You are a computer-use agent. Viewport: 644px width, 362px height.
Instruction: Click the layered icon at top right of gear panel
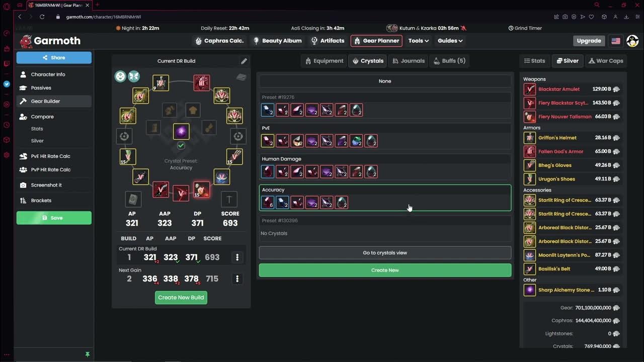(x=242, y=77)
